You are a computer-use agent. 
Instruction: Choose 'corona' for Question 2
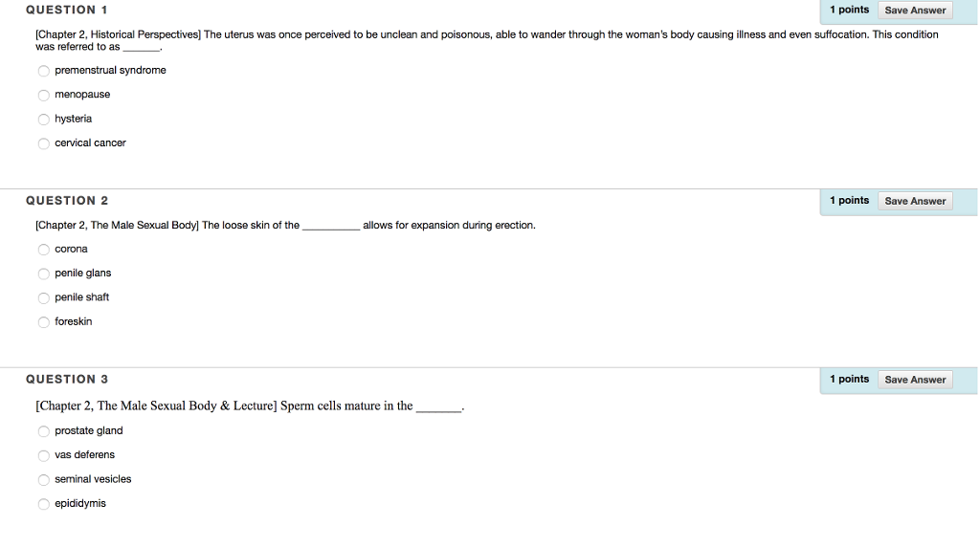point(43,250)
